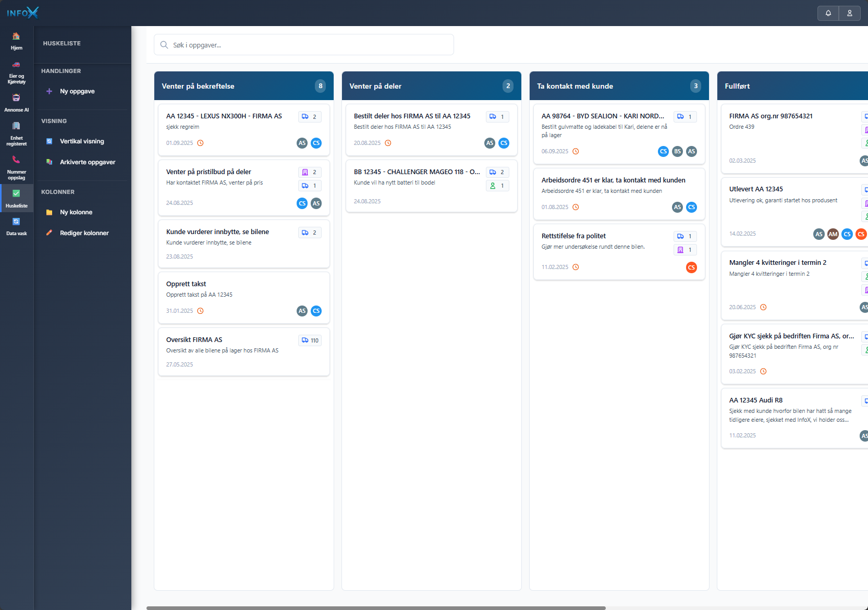Open the user profile icon
The width and height of the screenshot is (868, 610).
pyautogui.click(x=849, y=13)
